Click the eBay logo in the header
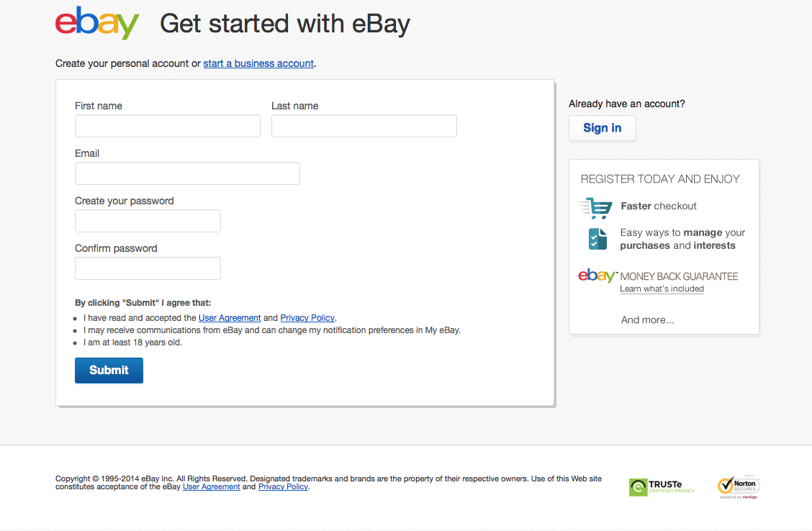 (97, 23)
